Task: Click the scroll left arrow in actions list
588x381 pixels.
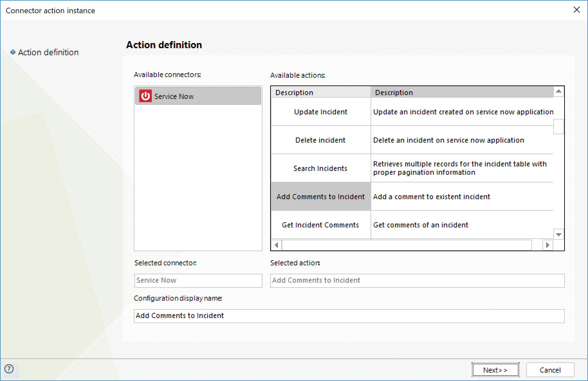Action: click(x=276, y=245)
